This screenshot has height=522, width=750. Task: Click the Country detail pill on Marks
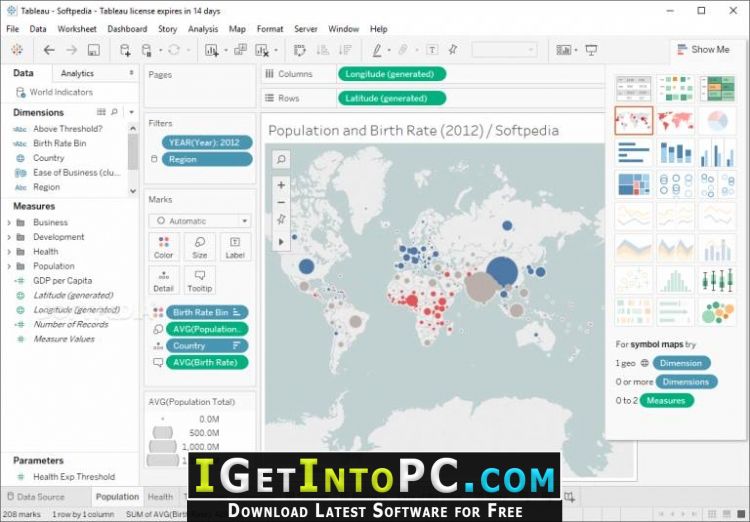[x=207, y=346]
